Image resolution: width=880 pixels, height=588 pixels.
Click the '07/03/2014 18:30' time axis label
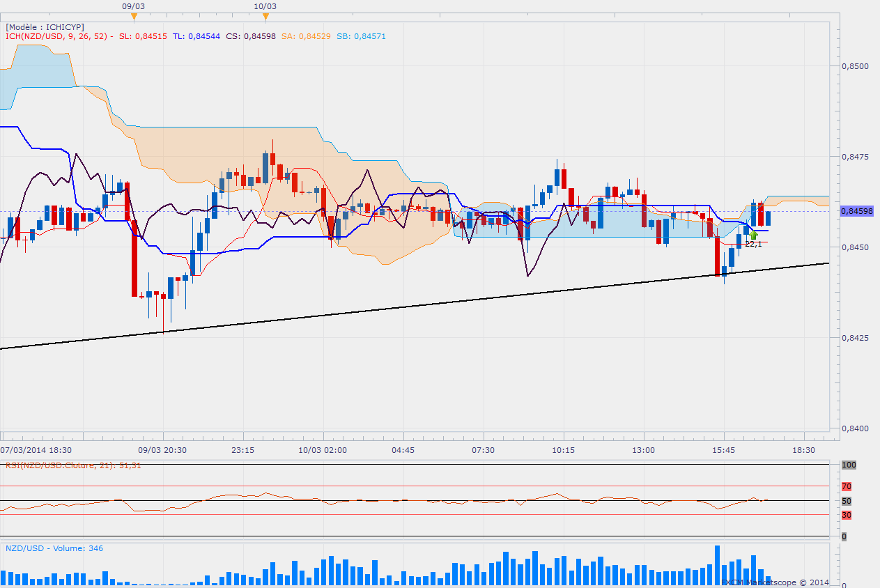[x=36, y=450]
